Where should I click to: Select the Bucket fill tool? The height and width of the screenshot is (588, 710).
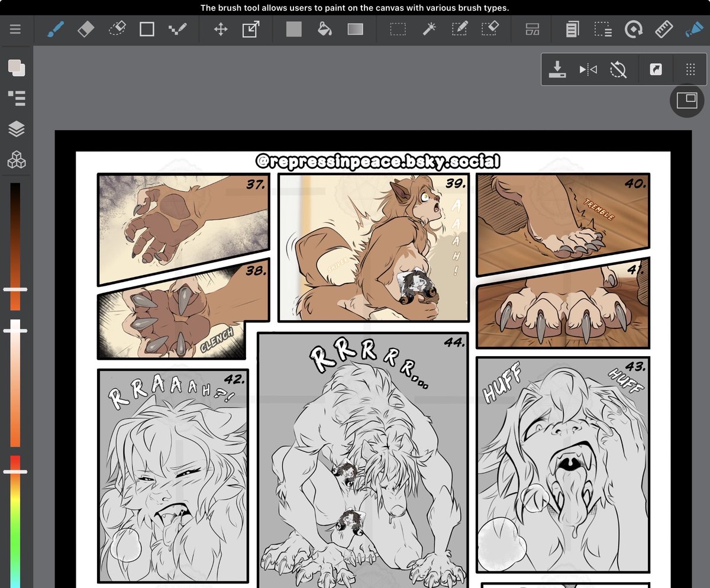point(324,29)
